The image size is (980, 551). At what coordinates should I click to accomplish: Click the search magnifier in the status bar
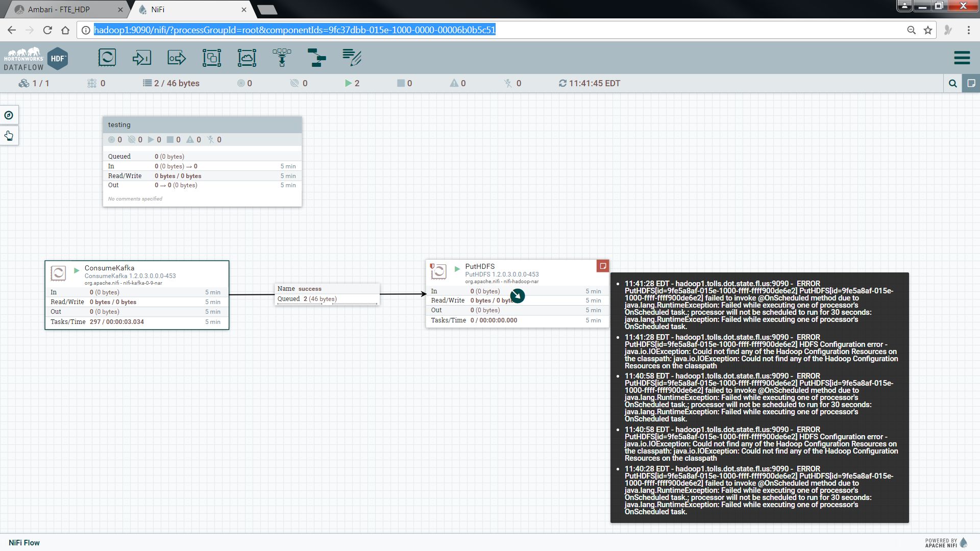pyautogui.click(x=952, y=83)
